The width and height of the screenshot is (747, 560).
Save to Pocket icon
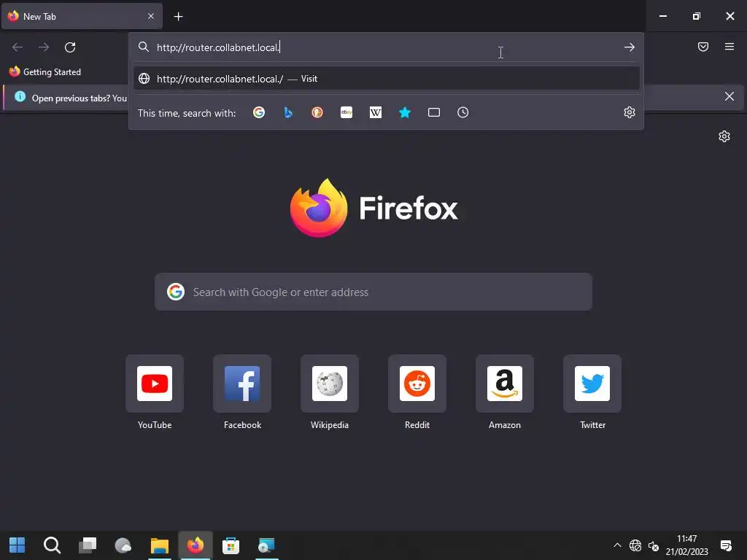tap(703, 47)
